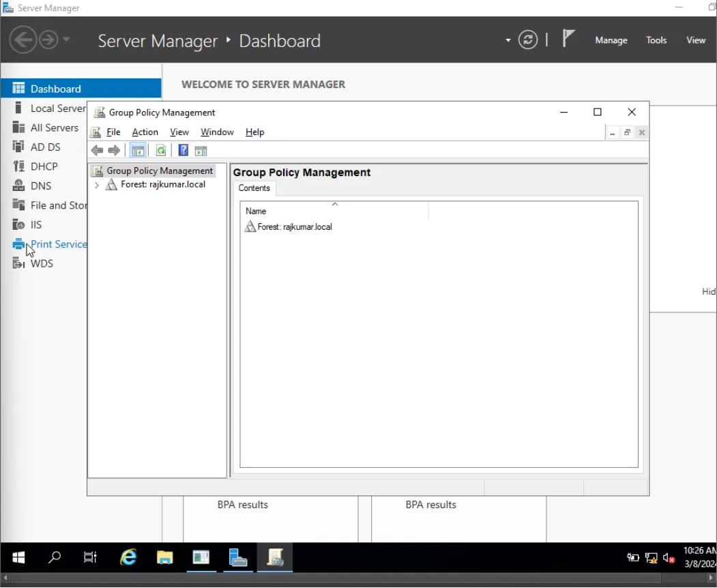Select All Servers in sidebar
This screenshot has height=588, width=717.
coord(46,128)
